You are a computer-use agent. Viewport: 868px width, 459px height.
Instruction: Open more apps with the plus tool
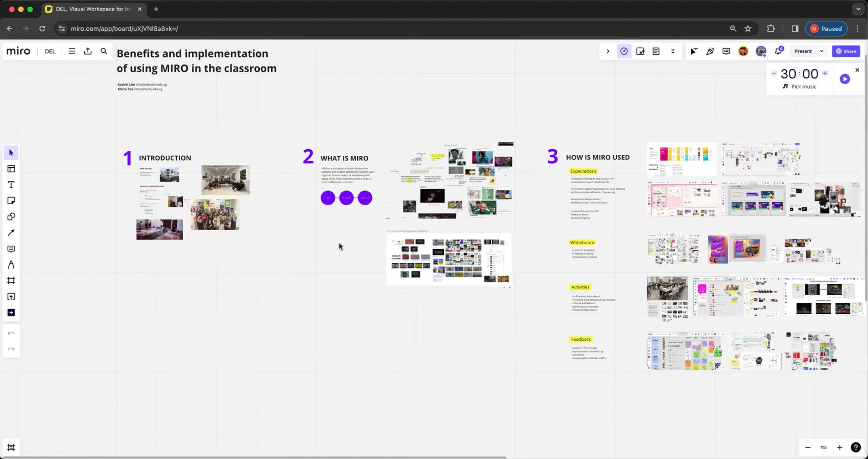pyautogui.click(x=11, y=313)
